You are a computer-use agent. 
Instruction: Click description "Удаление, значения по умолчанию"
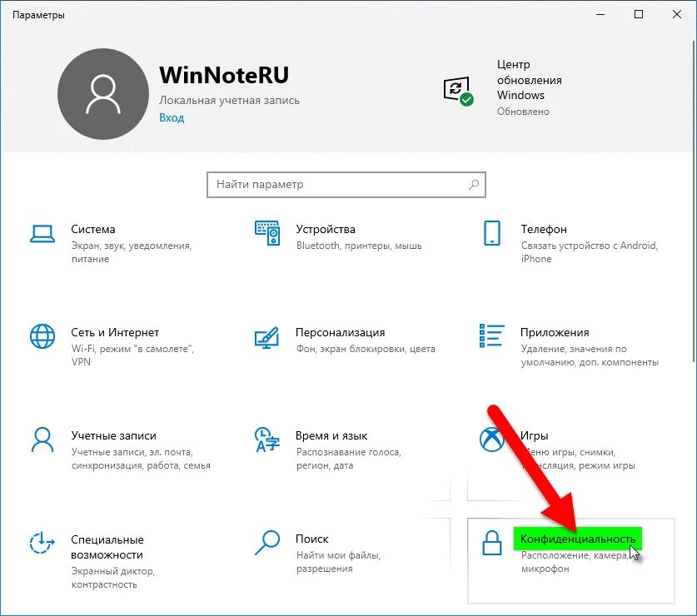[x=590, y=355]
